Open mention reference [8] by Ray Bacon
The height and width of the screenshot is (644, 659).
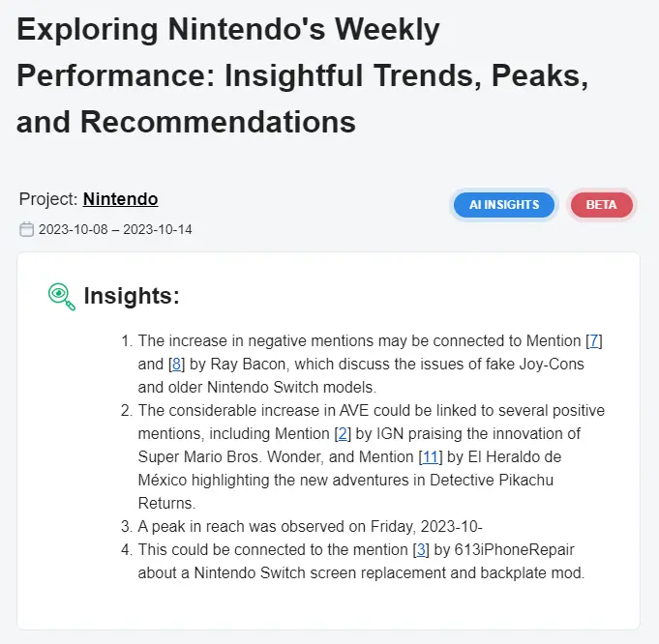tap(176, 364)
